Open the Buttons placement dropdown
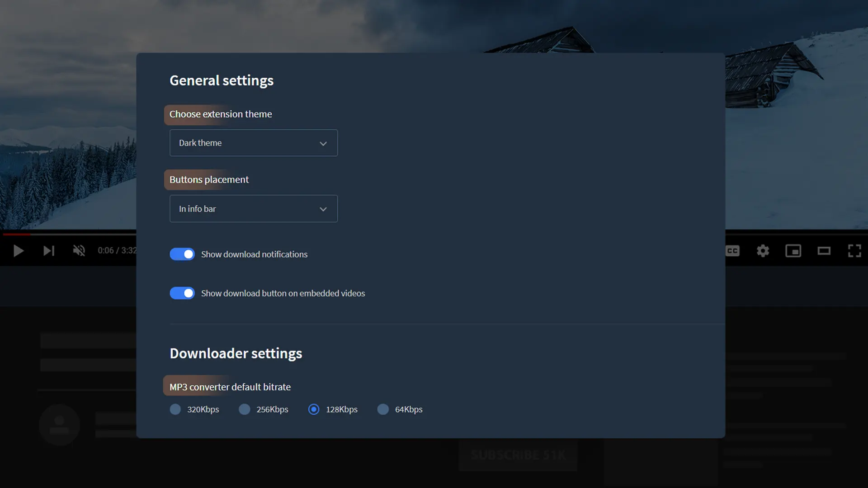 (x=253, y=209)
